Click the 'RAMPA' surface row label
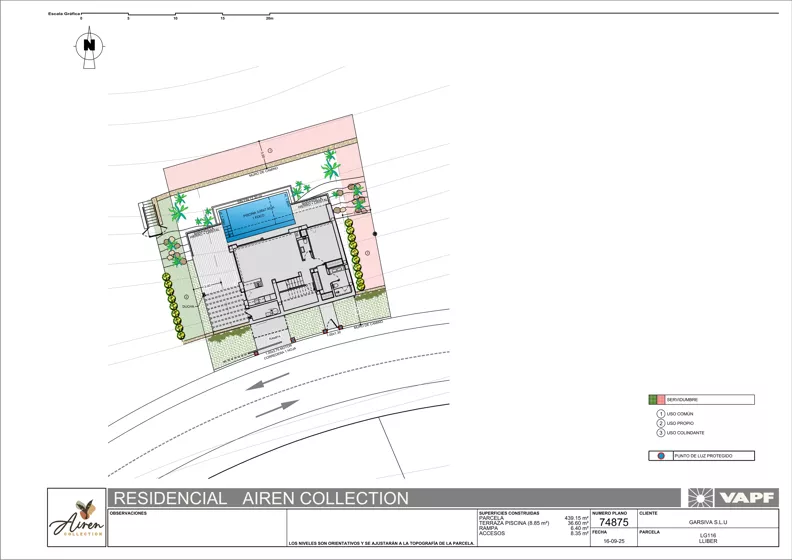Image resolution: width=792 pixels, height=560 pixels. tap(488, 528)
